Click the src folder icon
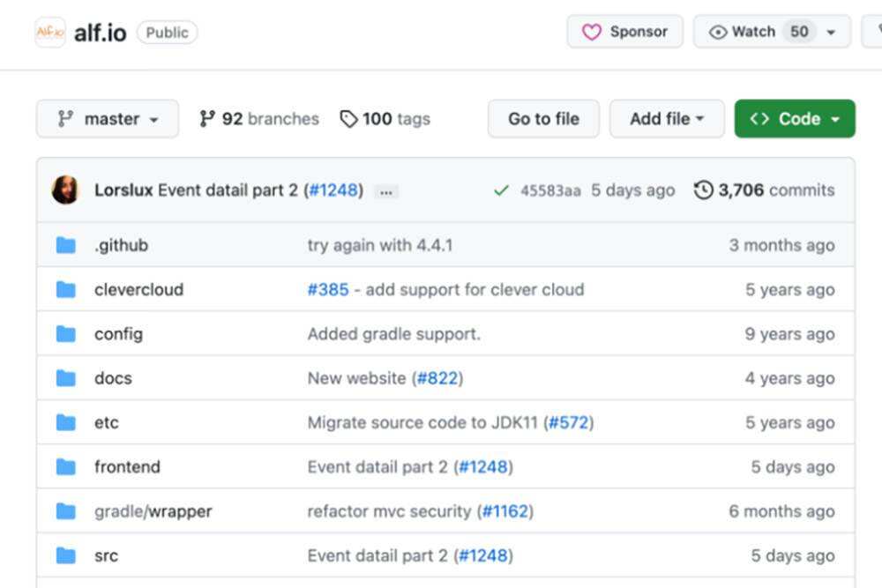882x588 pixels. pyautogui.click(x=66, y=555)
